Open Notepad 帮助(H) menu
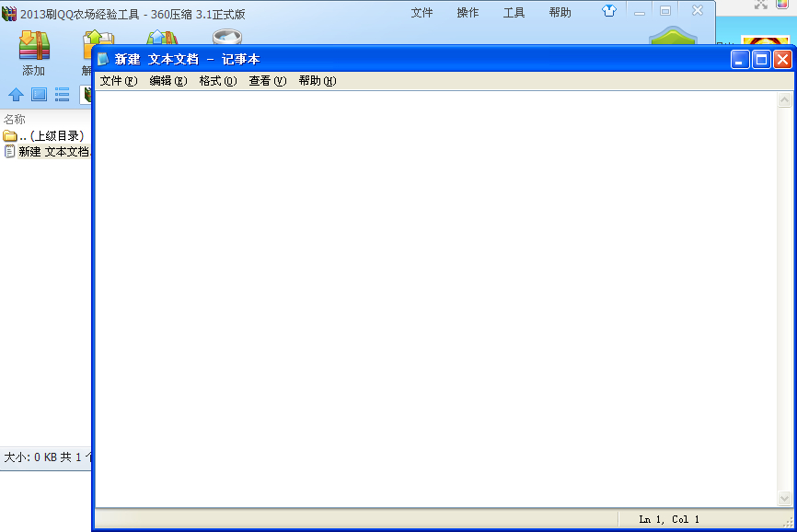Viewport: 797px width, 532px height. pos(318,81)
